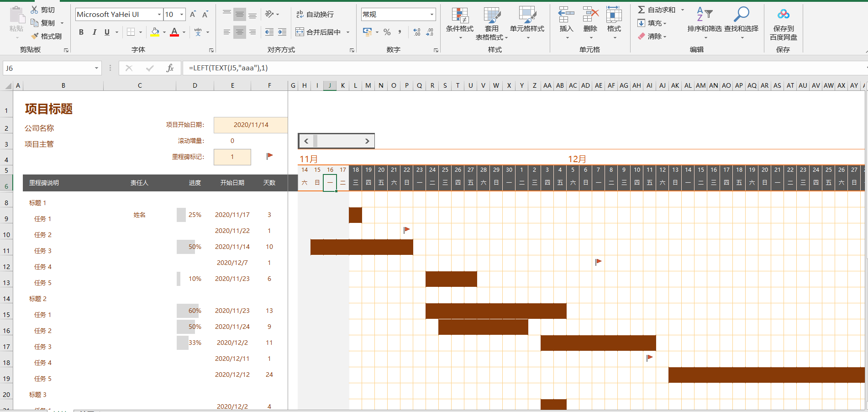This screenshot has width=868, height=412.
Task: Click the text orientation icon
Action: [x=269, y=15]
